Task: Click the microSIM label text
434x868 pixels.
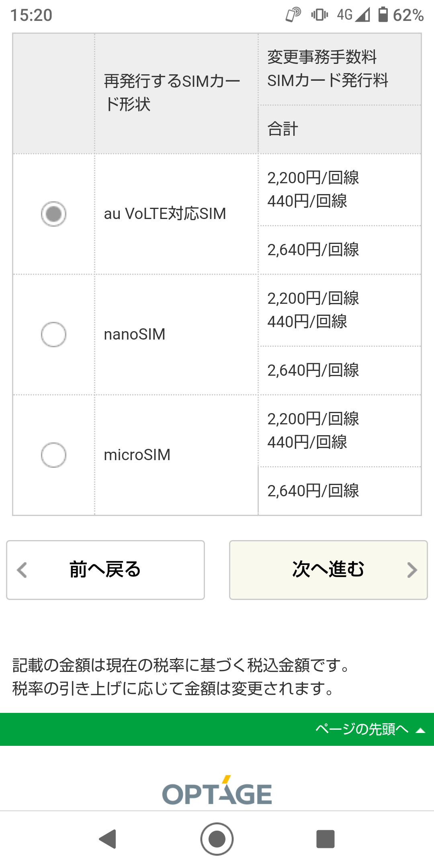Action: pyautogui.click(x=137, y=455)
